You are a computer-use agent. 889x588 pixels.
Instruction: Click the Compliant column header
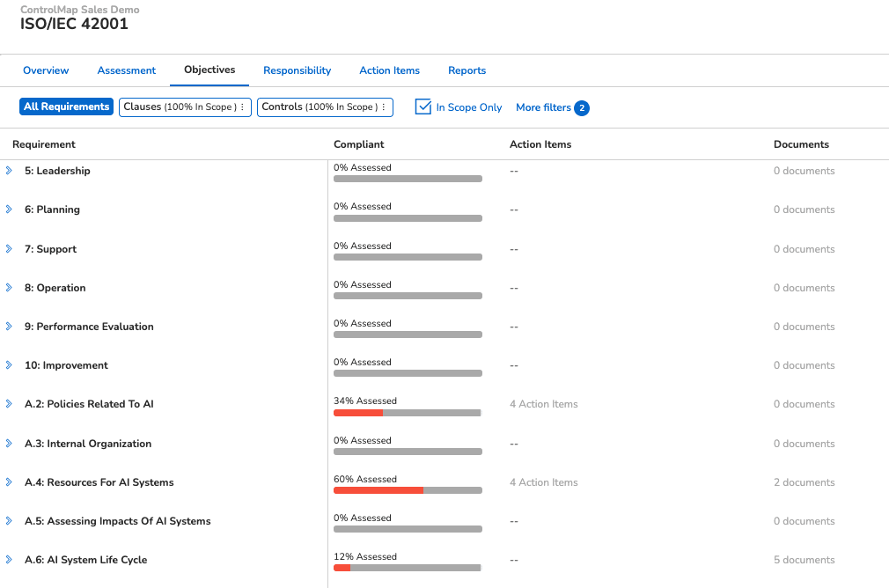point(359,144)
